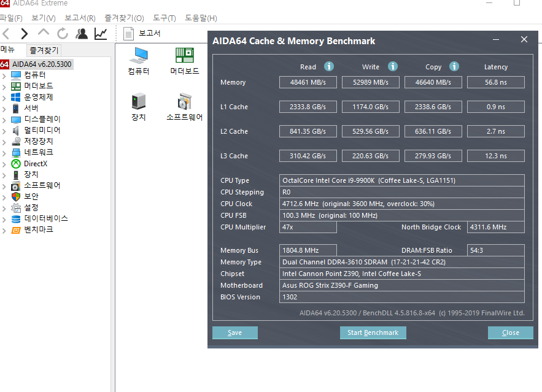Click the CPU Type field showing i9-9900K

tap(401, 180)
